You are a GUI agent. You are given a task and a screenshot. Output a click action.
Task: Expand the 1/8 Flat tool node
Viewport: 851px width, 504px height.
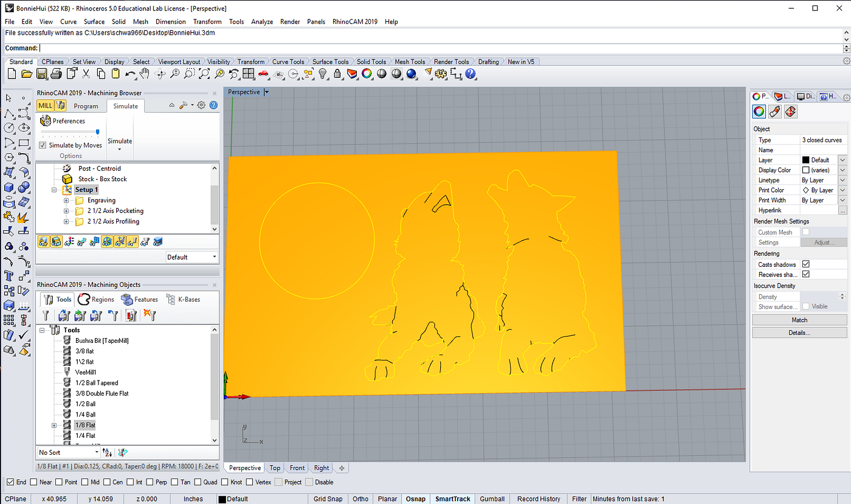coord(54,425)
